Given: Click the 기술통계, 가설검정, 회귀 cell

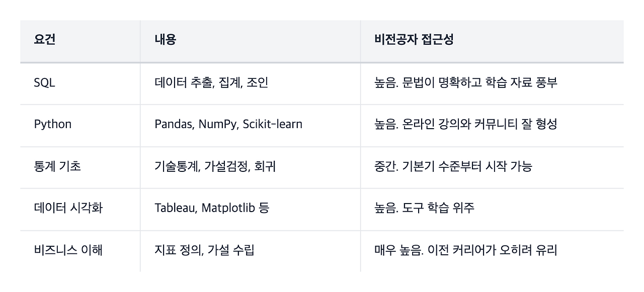Looking at the screenshot, I should (x=251, y=167).
